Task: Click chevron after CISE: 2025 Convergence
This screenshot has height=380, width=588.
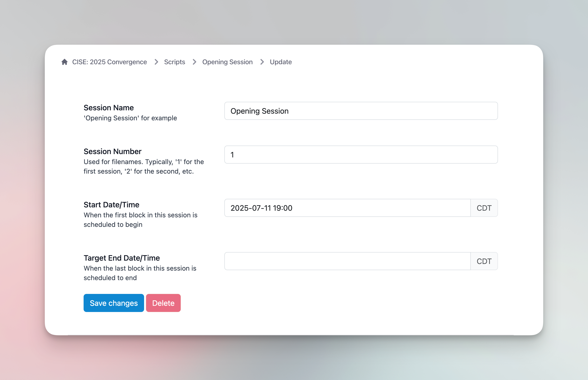Action: [x=156, y=62]
